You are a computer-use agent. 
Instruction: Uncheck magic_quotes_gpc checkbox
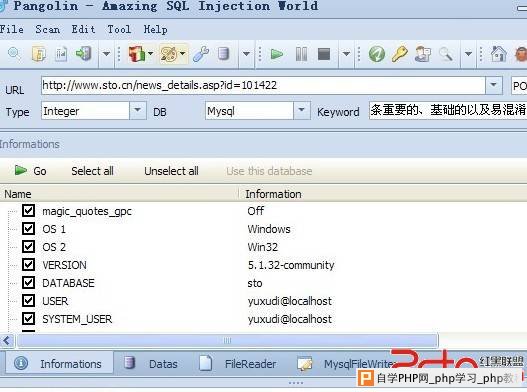pos(28,211)
